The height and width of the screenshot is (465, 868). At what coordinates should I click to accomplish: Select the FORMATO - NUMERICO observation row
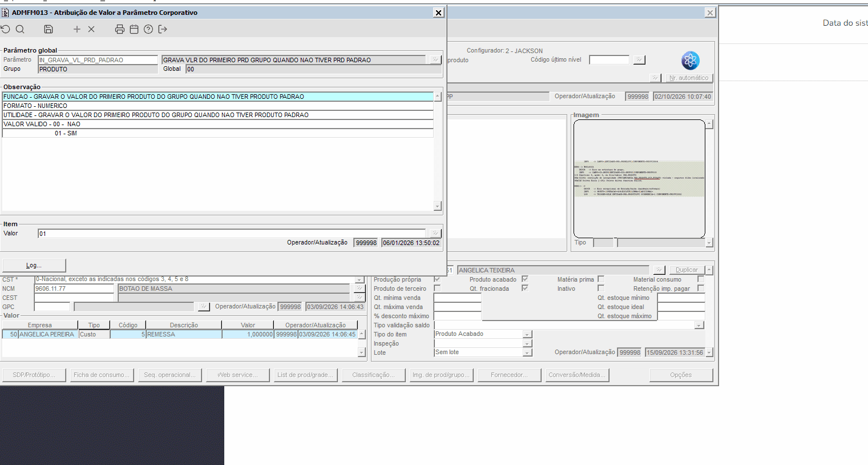click(218, 106)
